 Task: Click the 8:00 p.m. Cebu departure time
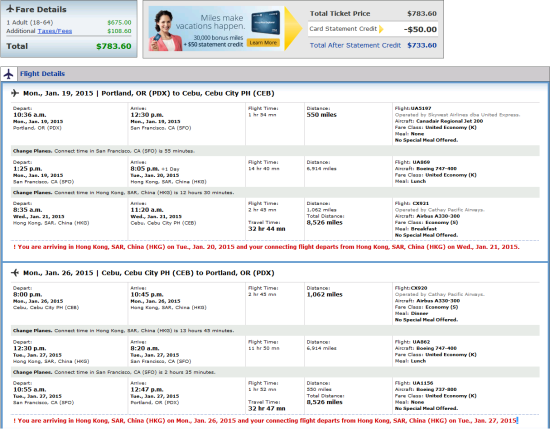pyautogui.click(x=27, y=294)
